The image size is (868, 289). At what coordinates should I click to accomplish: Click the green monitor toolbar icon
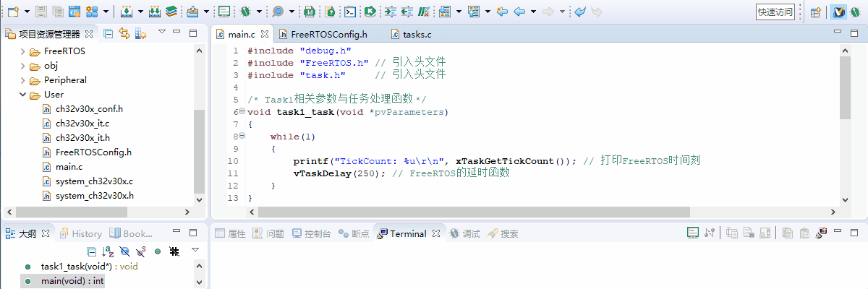[x=225, y=12]
